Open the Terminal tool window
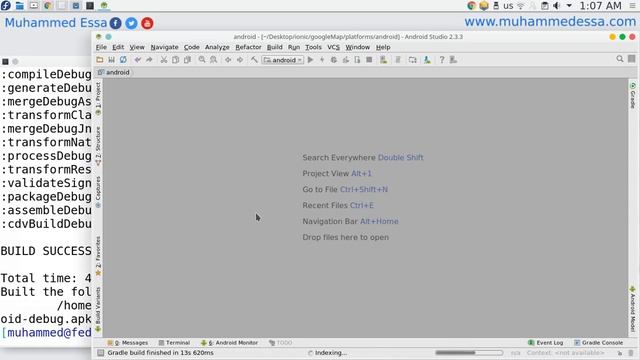This screenshot has width=640, height=360. 174,343
